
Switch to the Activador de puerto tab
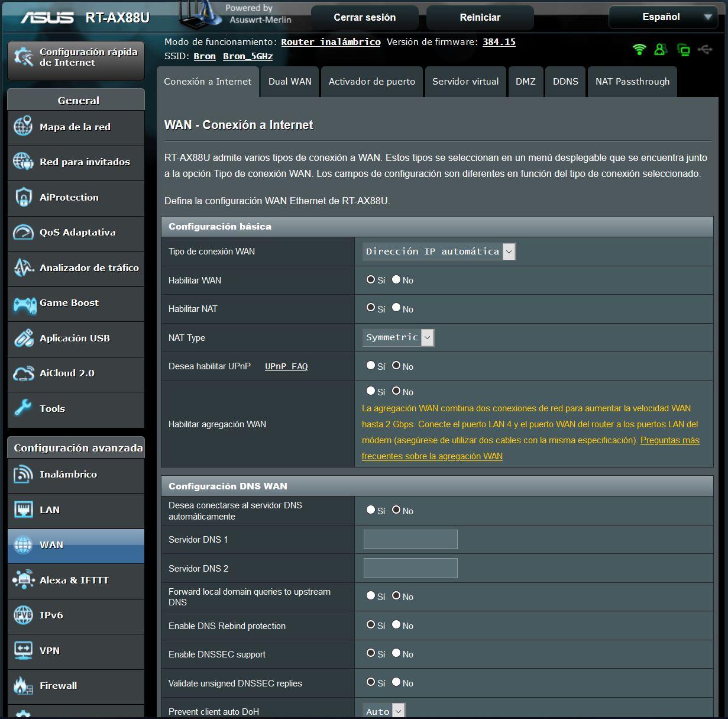coord(372,82)
